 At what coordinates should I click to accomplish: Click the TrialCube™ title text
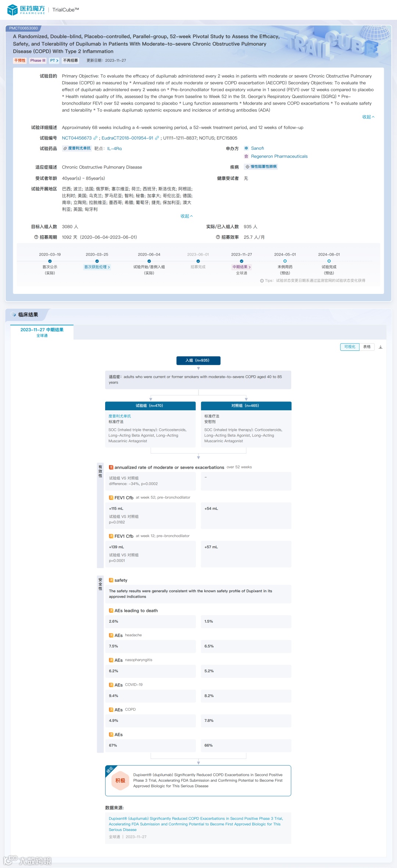[66, 10]
